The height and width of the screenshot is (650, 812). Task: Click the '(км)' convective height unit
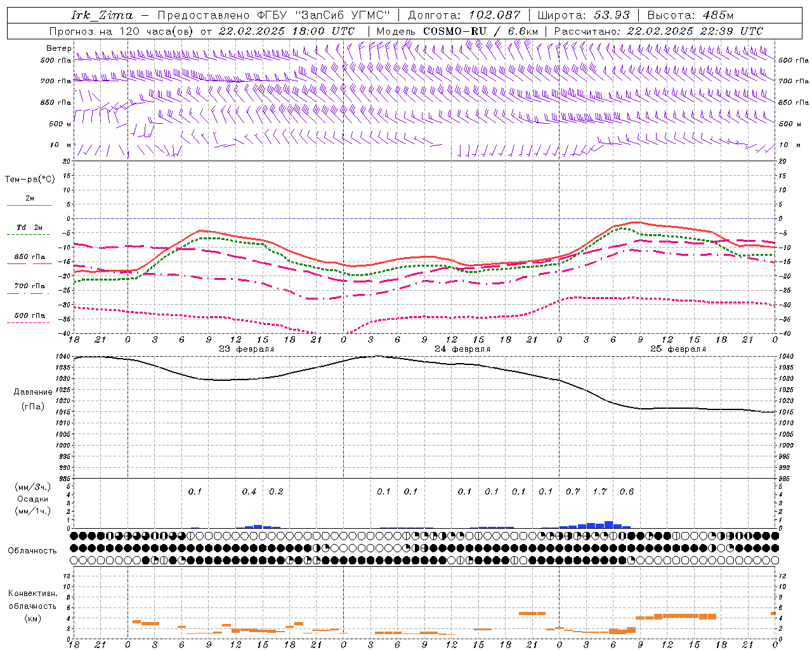[x=32, y=618]
